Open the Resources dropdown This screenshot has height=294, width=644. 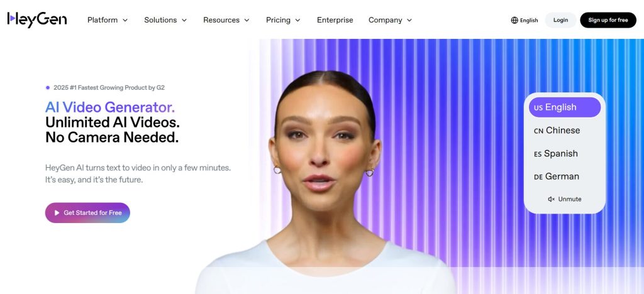tap(226, 20)
